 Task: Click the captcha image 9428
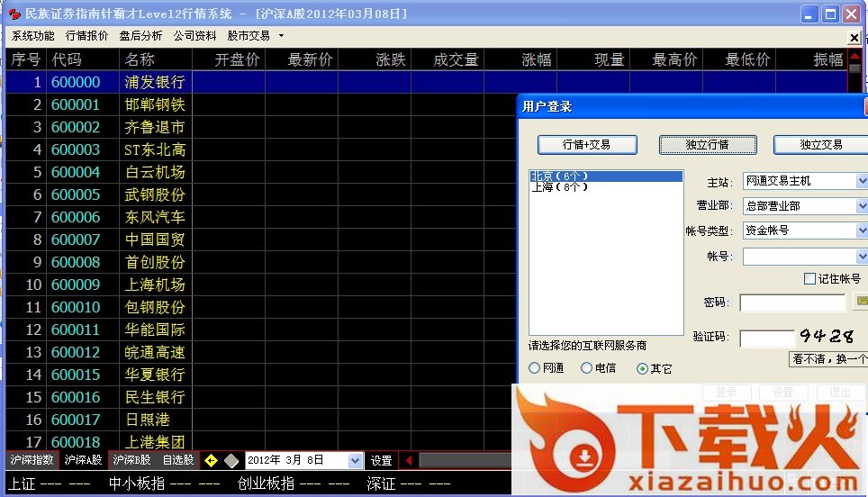tap(827, 337)
